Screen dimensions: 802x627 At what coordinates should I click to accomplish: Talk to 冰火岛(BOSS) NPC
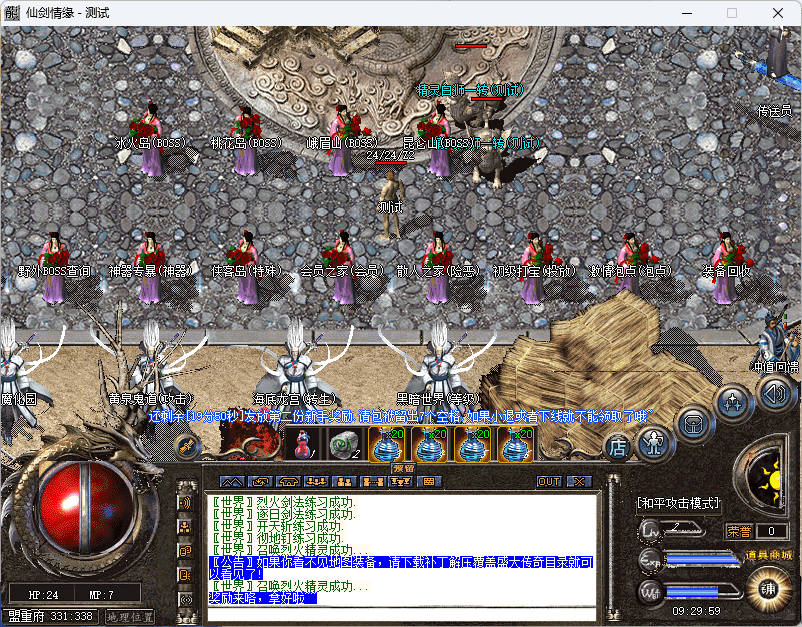[150, 141]
